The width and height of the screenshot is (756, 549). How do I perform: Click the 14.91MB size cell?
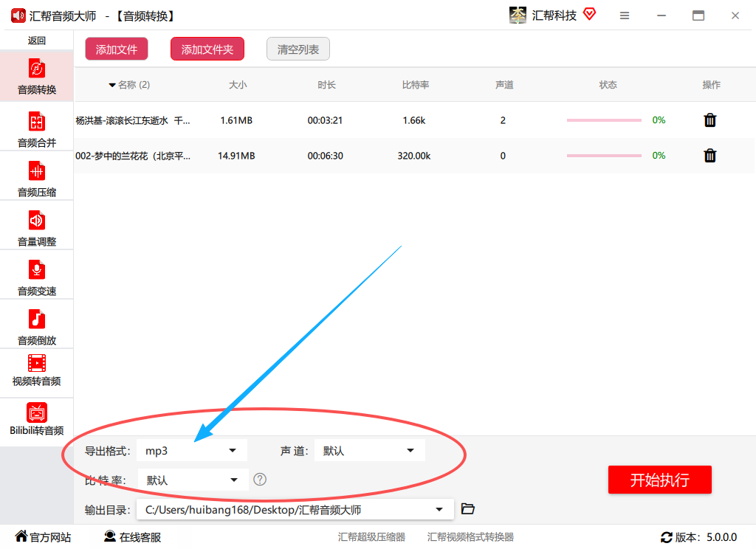[x=236, y=156]
